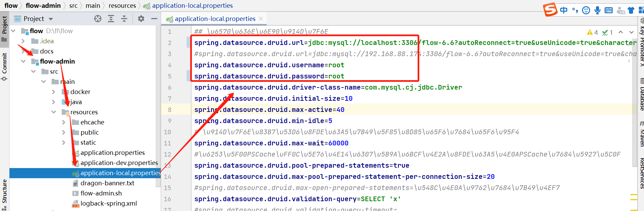
Task: Click the validation-query=SELECT 'x' line
Action: 297,199
